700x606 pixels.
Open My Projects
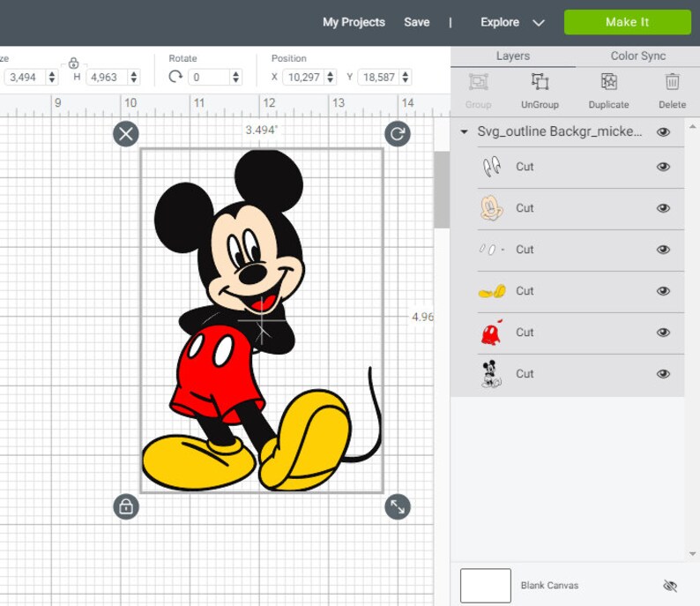354,22
